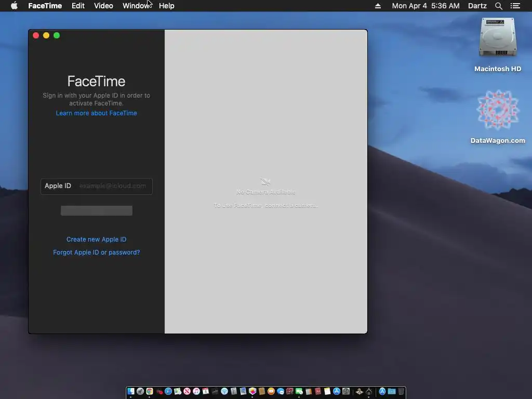Screen dimensions: 532x399
Task: Open the blue folder stack in Dock
Action: click(x=392, y=392)
